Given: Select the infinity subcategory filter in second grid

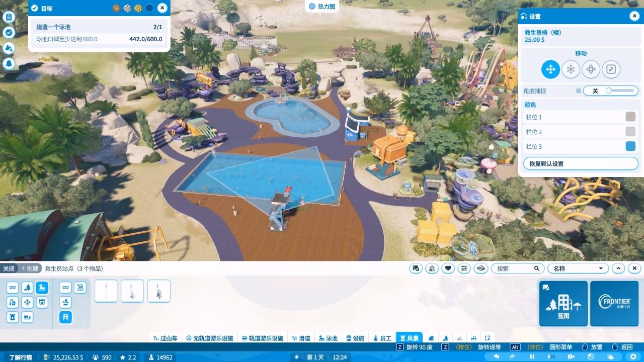Looking at the screenshot, I should click(65, 288).
